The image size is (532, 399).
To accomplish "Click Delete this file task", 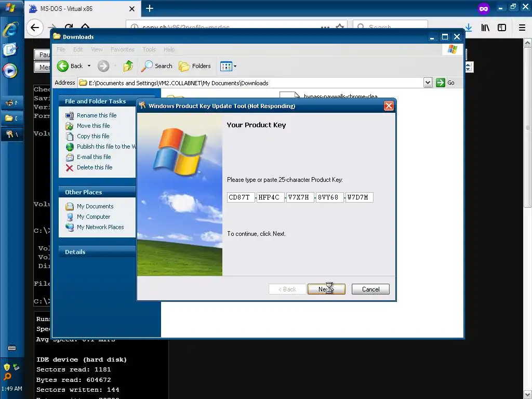I will coord(95,167).
